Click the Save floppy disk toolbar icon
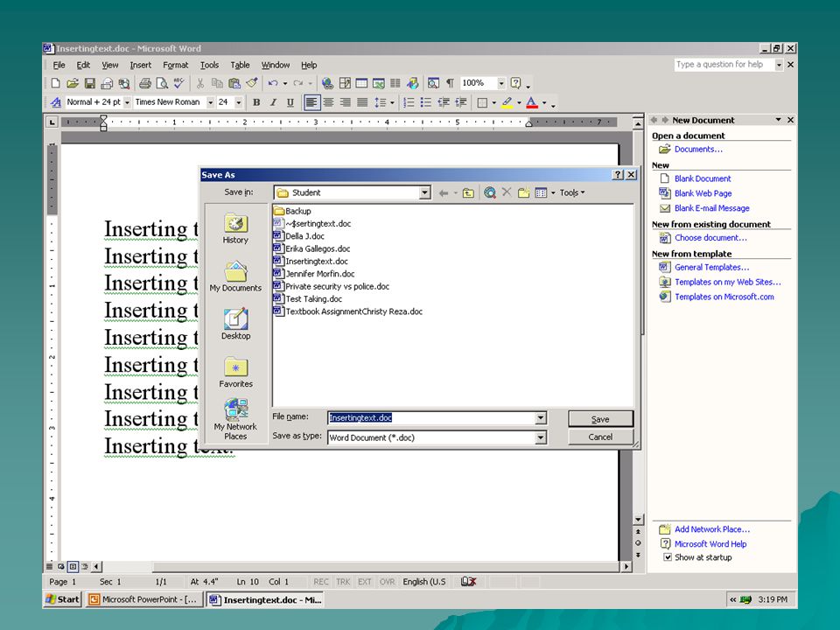840x630 pixels. tap(90, 83)
